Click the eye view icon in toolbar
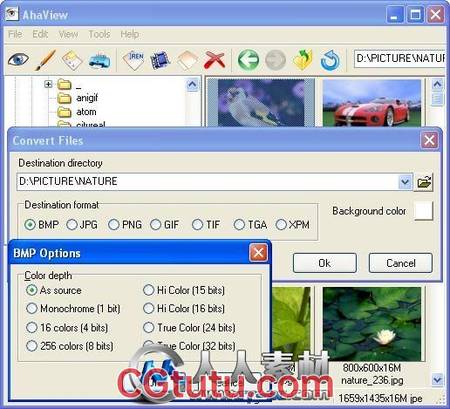The image size is (450, 409). tap(18, 60)
